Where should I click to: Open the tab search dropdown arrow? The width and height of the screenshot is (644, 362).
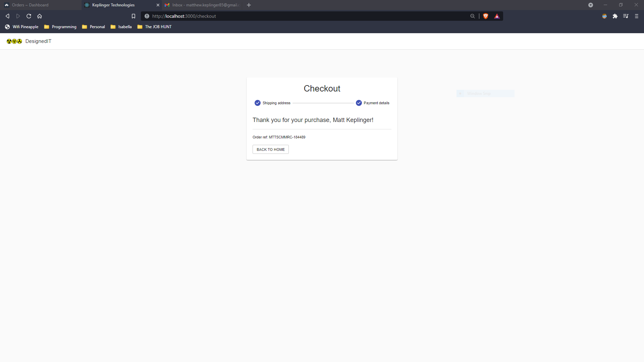[x=591, y=5]
